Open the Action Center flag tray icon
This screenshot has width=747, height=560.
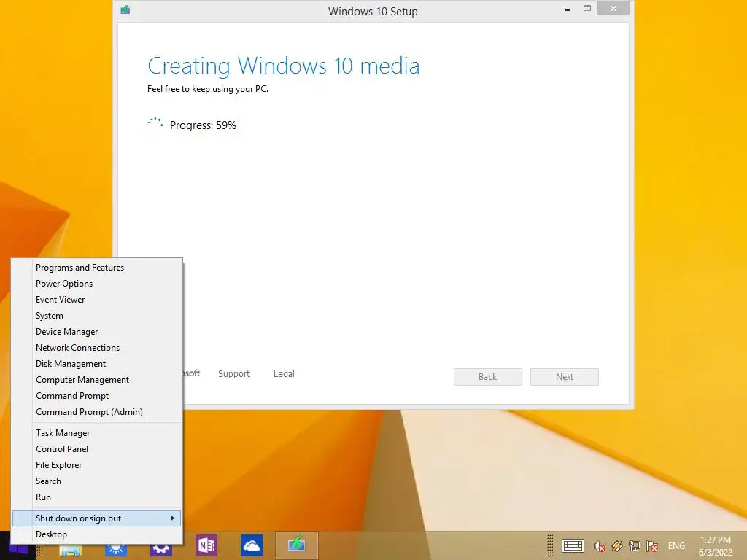[x=652, y=545]
